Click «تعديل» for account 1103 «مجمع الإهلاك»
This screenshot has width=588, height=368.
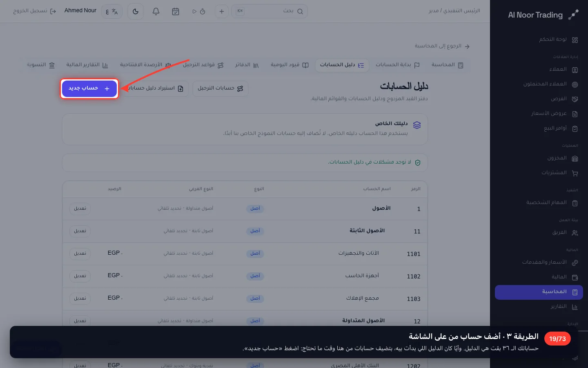pos(80,298)
